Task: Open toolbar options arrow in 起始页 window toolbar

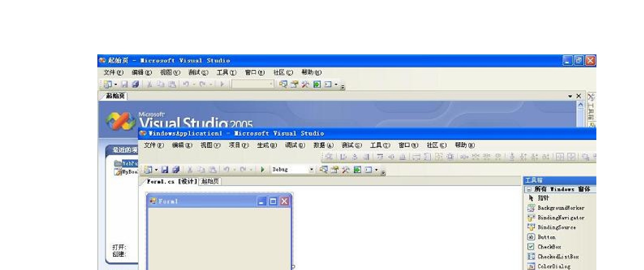Action: 343,87
